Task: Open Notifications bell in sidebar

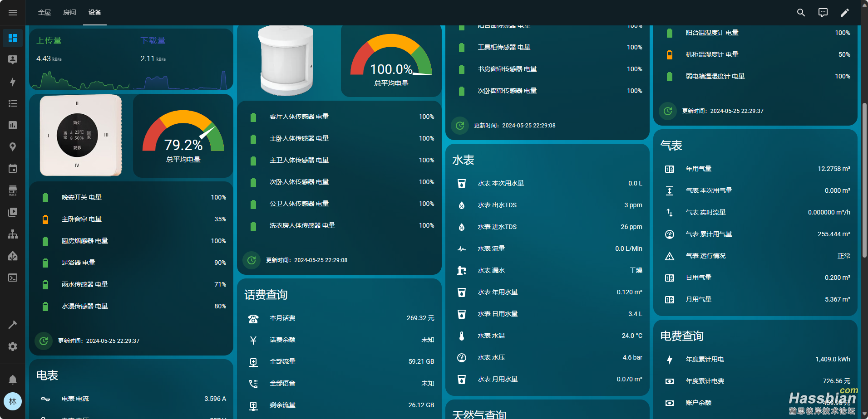Action: (x=13, y=380)
